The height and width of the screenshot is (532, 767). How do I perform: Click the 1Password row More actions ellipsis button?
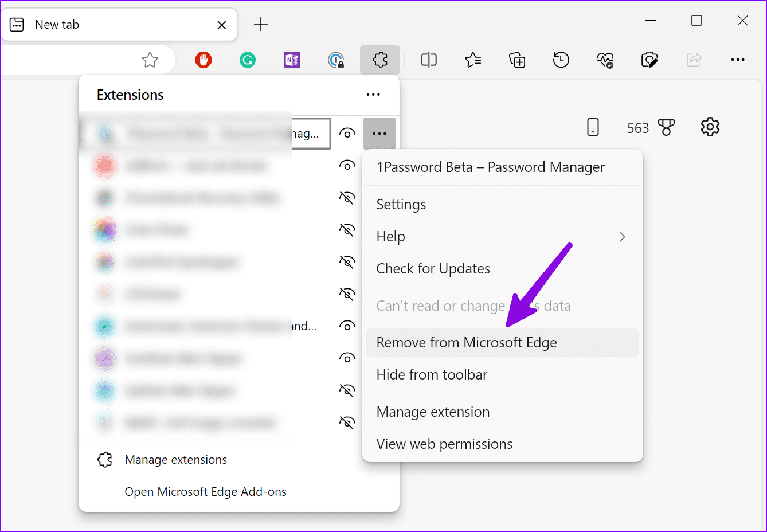[x=379, y=134]
